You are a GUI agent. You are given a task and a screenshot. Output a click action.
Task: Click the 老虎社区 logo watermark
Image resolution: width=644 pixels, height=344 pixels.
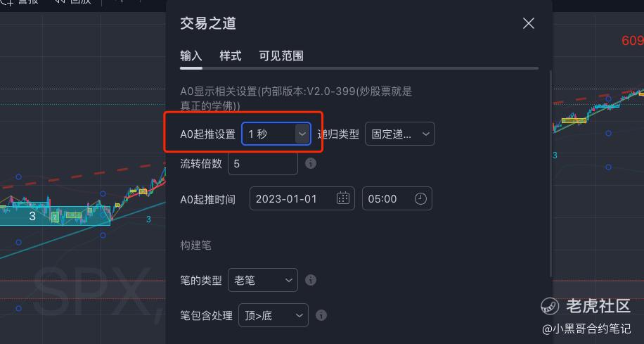pyautogui.click(x=585, y=306)
